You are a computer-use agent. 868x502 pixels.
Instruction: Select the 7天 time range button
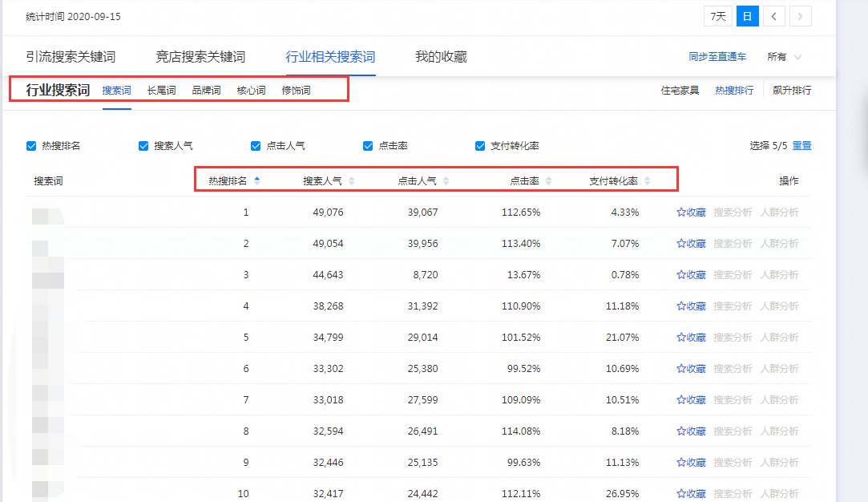[x=717, y=16]
